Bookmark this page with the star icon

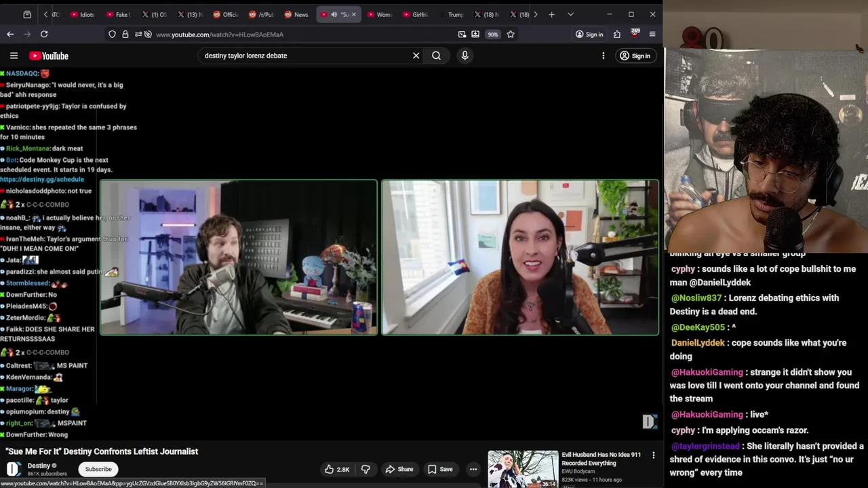[511, 34]
